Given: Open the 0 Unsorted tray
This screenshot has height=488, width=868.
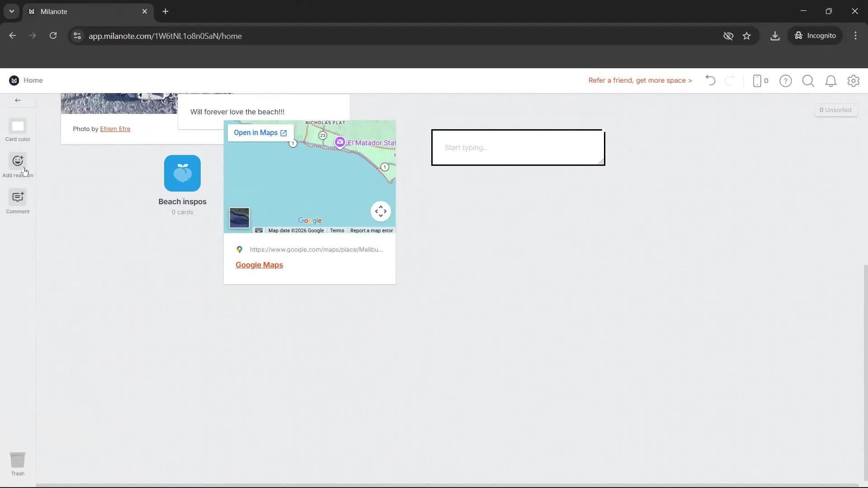Looking at the screenshot, I should (835, 109).
